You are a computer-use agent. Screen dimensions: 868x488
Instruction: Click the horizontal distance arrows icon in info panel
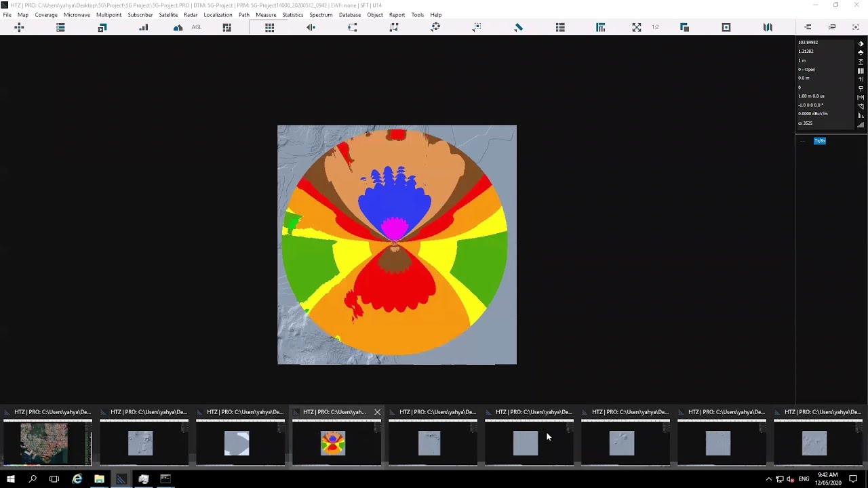tap(861, 97)
